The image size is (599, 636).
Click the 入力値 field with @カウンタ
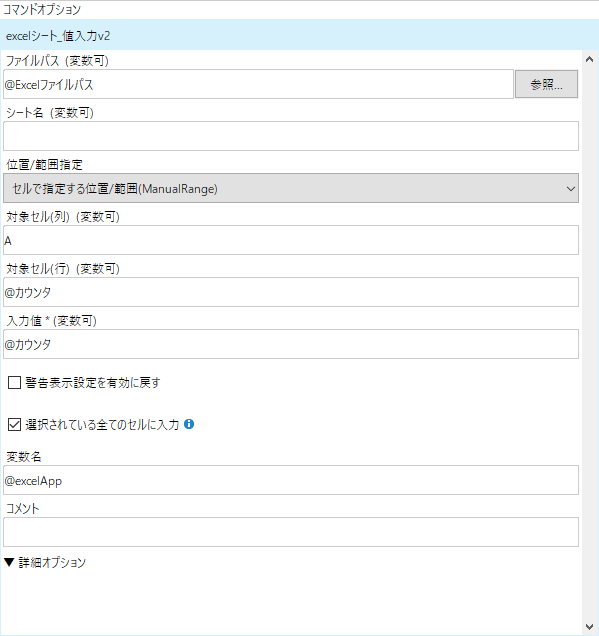coord(291,344)
